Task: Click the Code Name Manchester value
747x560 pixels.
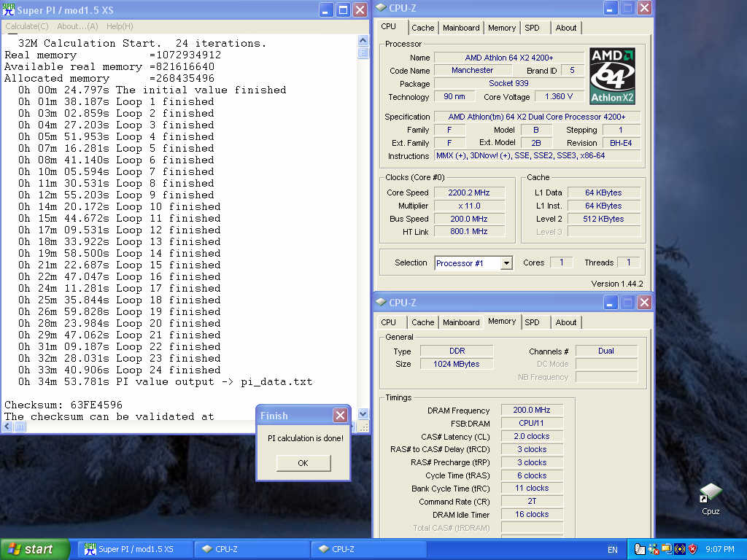Action: (x=472, y=70)
